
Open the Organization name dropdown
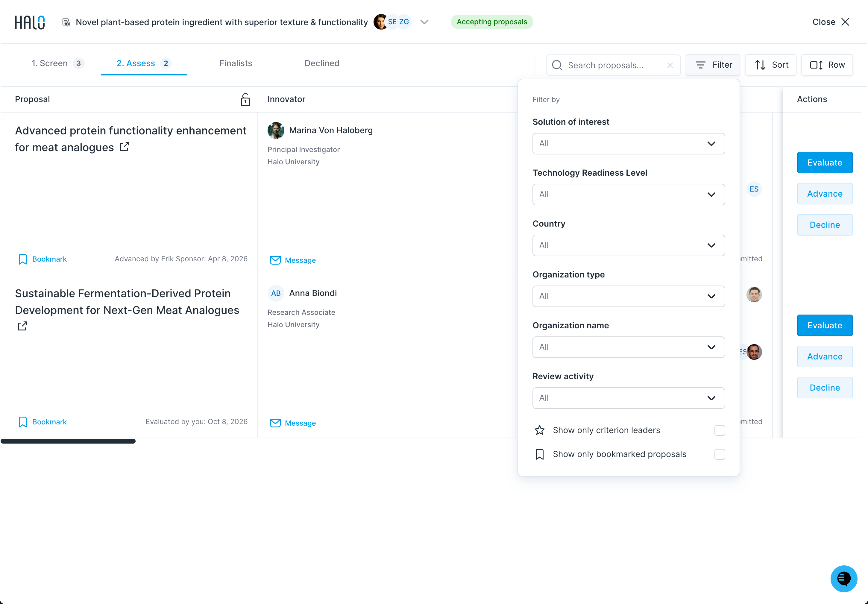pyautogui.click(x=628, y=347)
